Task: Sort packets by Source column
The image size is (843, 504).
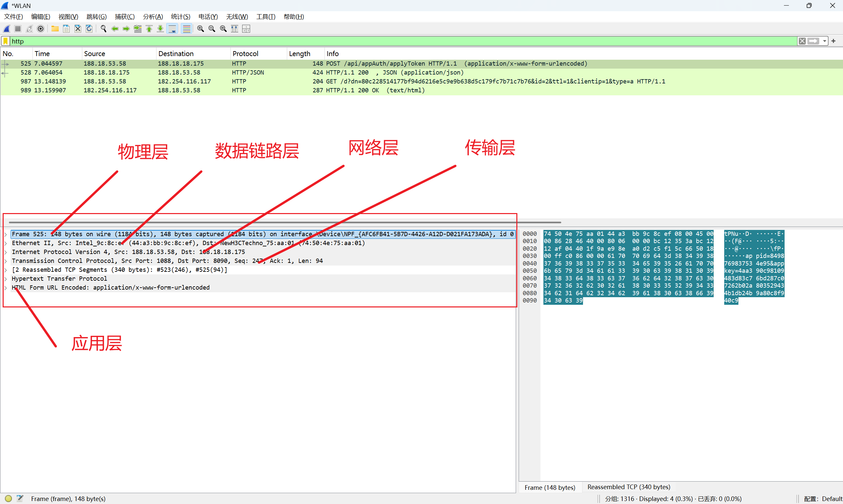Action: (x=119, y=54)
